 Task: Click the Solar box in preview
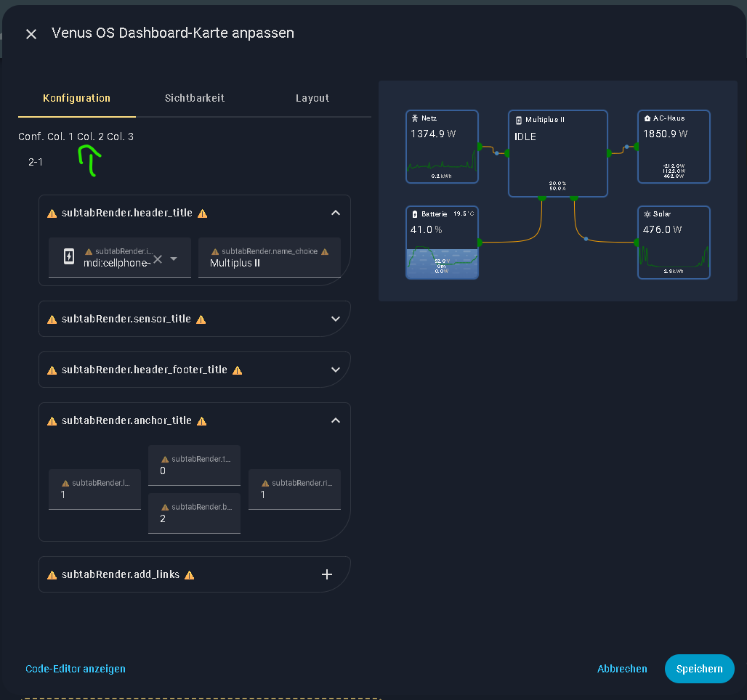tap(674, 243)
